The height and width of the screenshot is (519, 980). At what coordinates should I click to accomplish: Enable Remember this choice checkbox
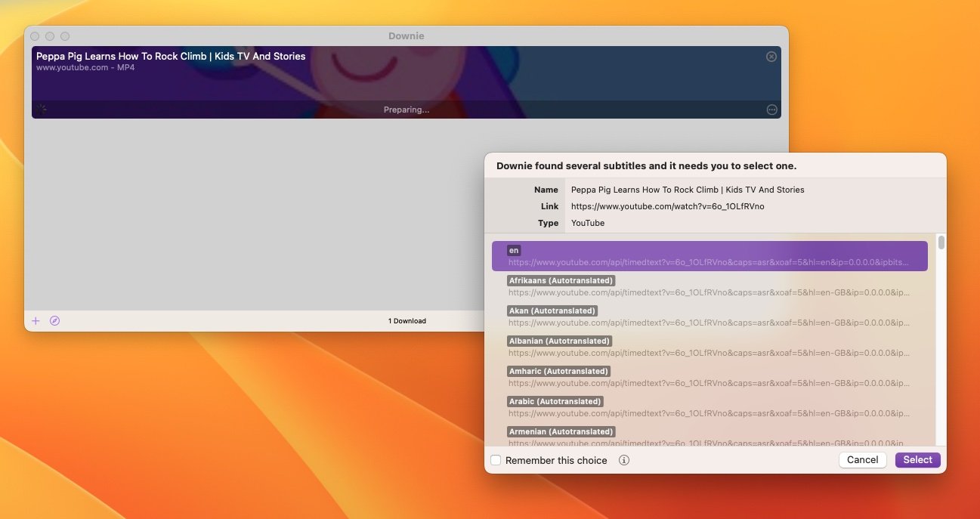[x=496, y=460]
